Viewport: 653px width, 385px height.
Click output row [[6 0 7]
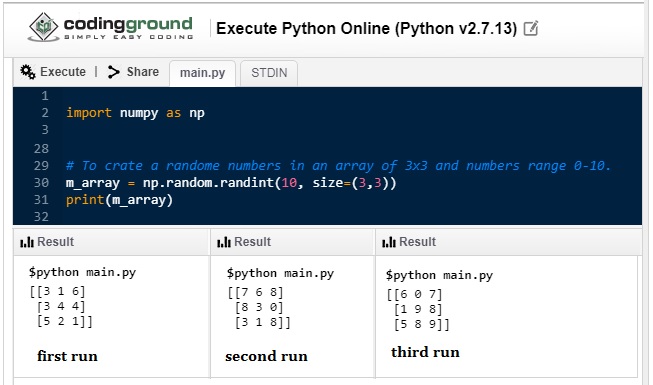[414, 294]
